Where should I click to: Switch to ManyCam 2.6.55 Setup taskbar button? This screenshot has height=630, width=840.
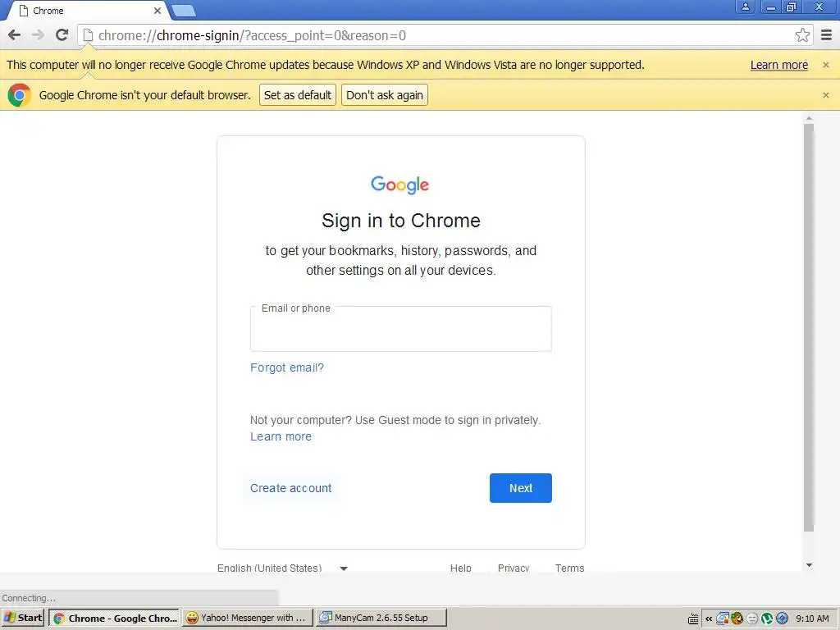click(381, 618)
